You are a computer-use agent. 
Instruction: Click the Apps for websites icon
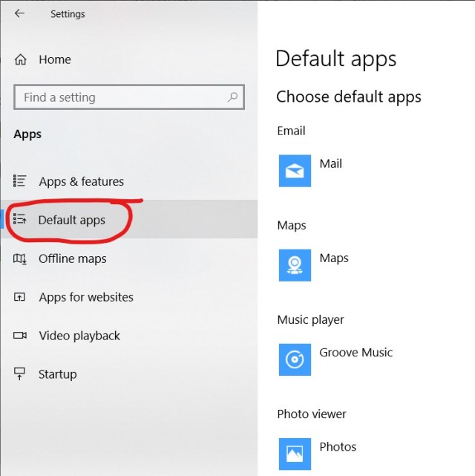coord(20,297)
